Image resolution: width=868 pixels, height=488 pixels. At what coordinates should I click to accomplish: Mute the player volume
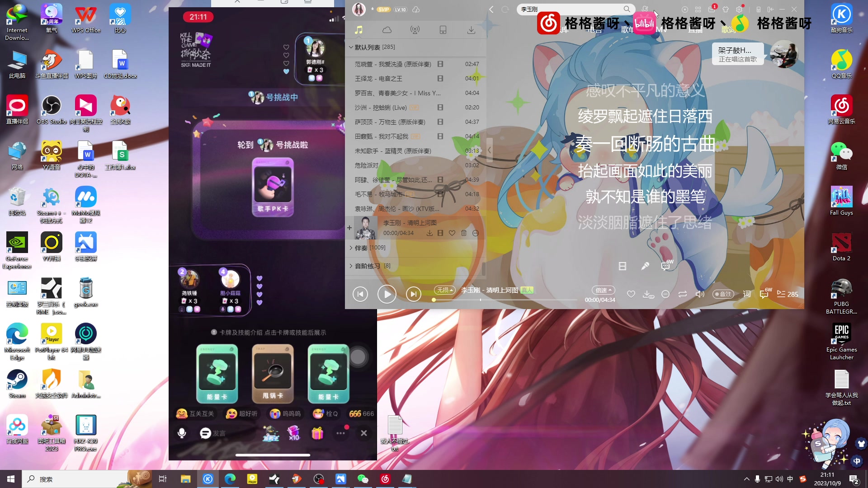coord(700,294)
